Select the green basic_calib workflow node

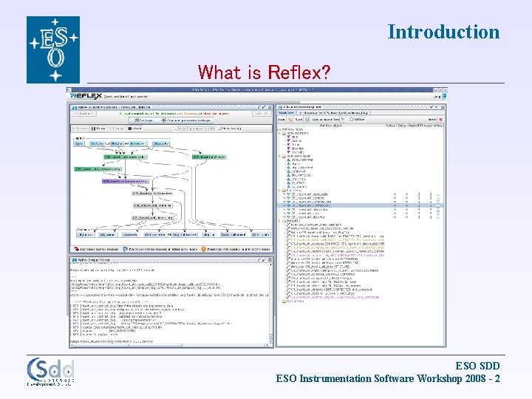[125, 157]
